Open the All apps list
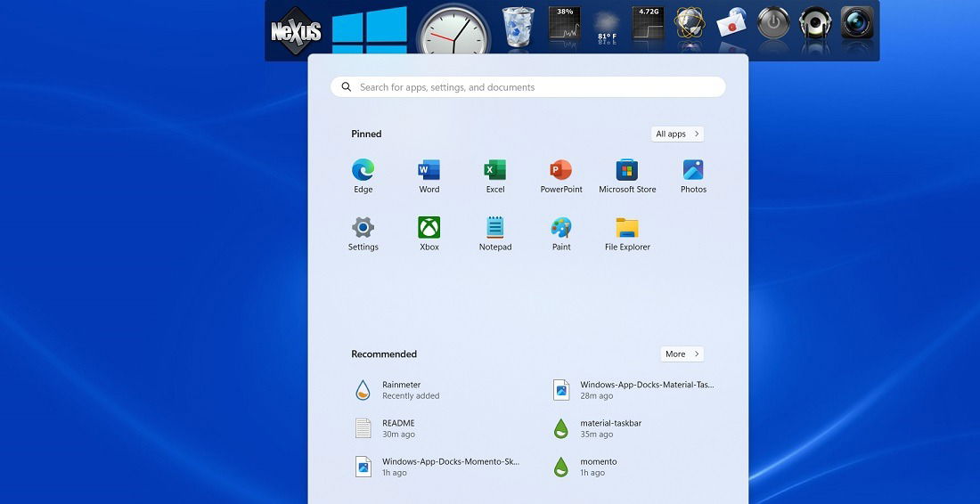Image resolution: width=980 pixels, height=504 pixels. (x=677, y=134)
